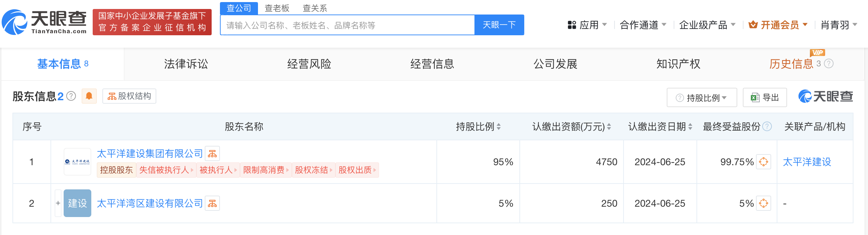Show help for 股东信息 question mark
The image size is (868, 235).
coord(71,96)
